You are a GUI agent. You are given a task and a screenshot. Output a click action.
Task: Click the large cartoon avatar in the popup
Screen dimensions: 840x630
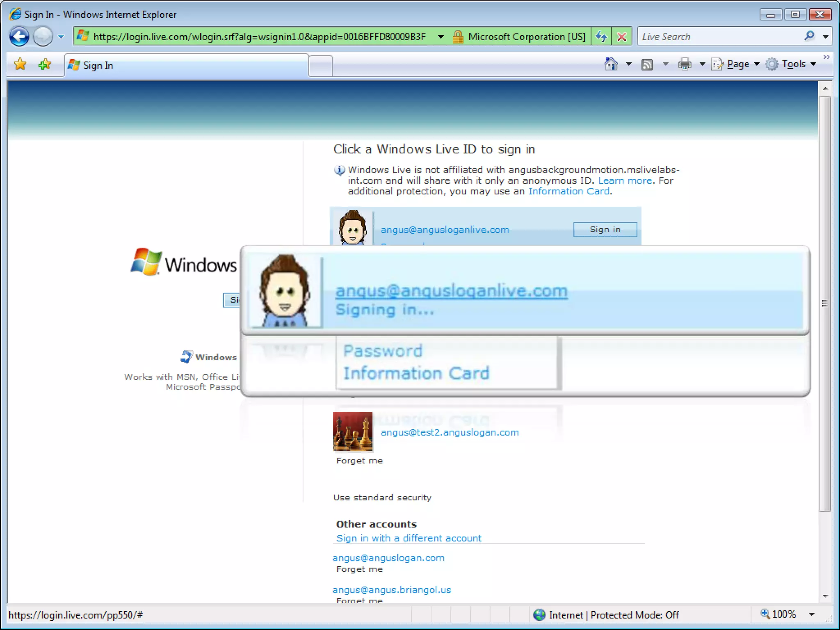(285, 291)
